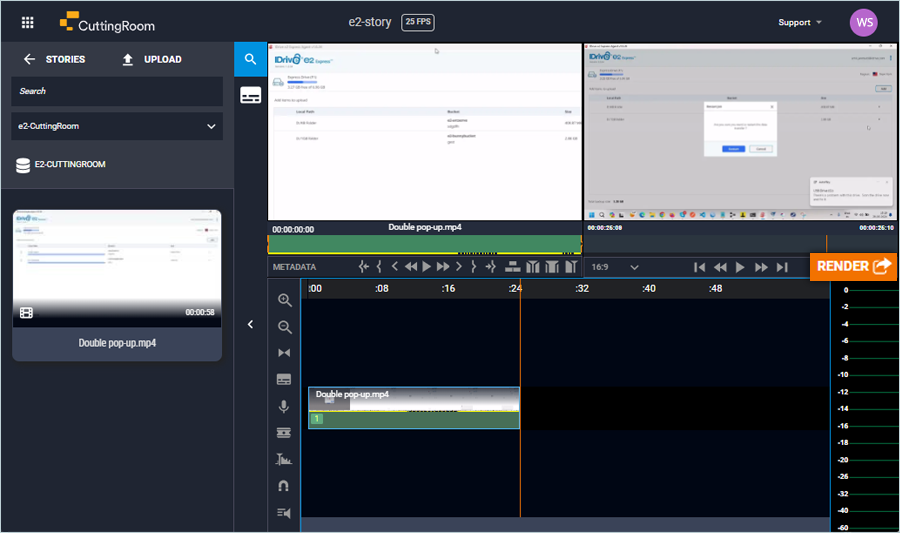This screenshot has height=533, width=900.
Task: Click the :32 mark on timeline ruler
Action: click(x=581, y=289)
